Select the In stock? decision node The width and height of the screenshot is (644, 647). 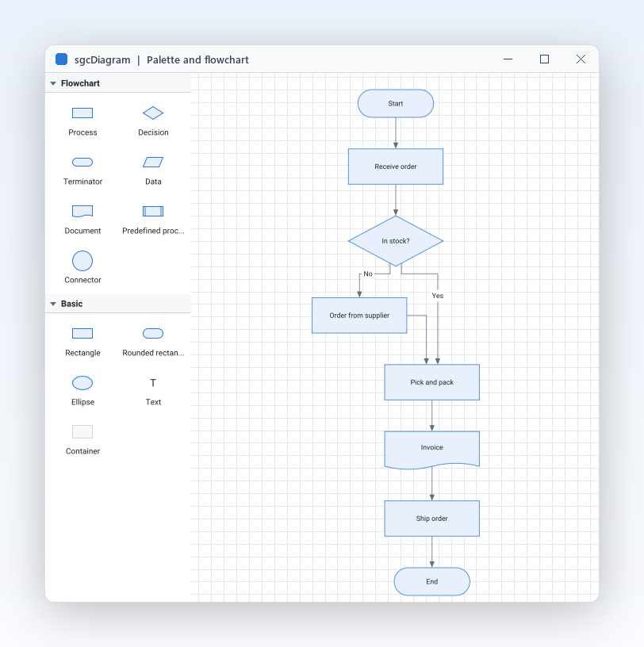click(x=396, y=241)
